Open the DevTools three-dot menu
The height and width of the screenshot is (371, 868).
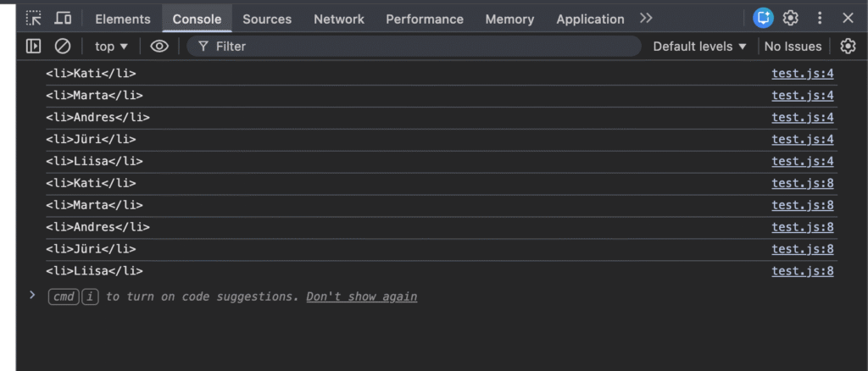coord(820,18)
